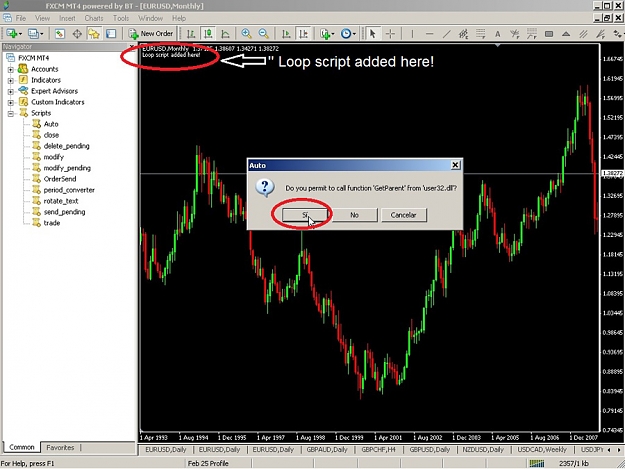Screen dimensions: 625x469
Task: Open the Periods clock toolbar icon
Action: [x=346, y=34]
